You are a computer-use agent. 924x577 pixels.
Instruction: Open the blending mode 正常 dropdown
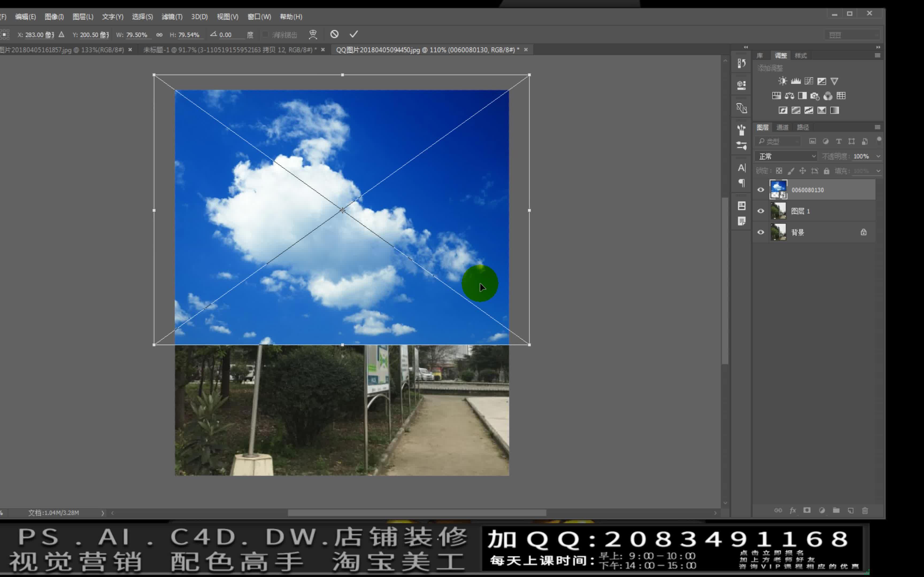tap(786, 156)
